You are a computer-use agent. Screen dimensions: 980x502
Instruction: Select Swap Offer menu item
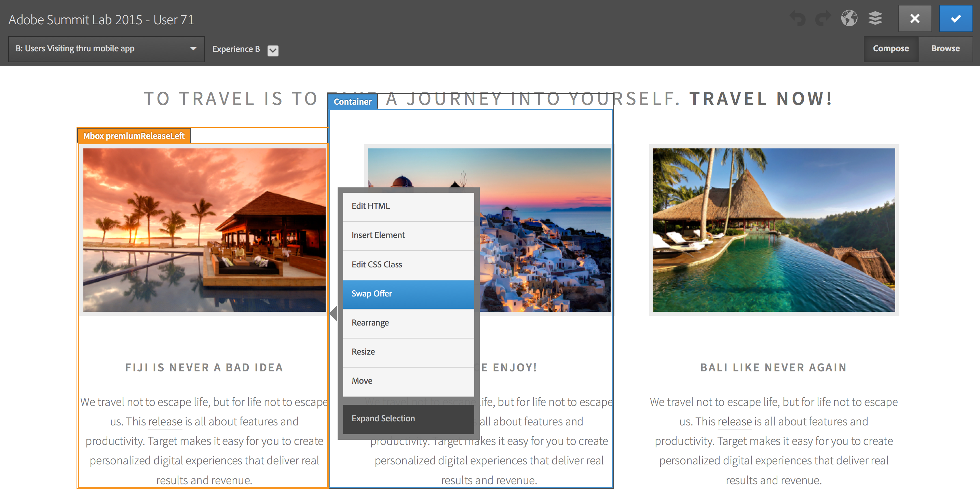(x=408, y=294)
